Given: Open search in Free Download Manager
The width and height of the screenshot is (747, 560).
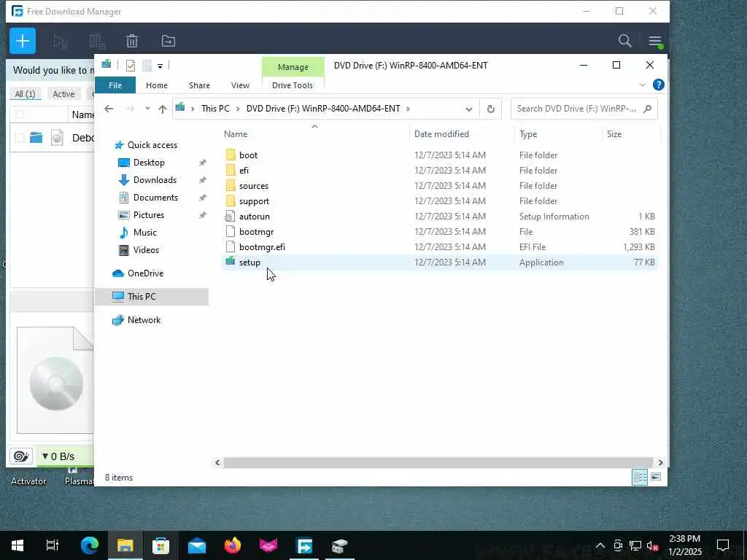Looking at the screenshot, I should (x=624, y=41).
